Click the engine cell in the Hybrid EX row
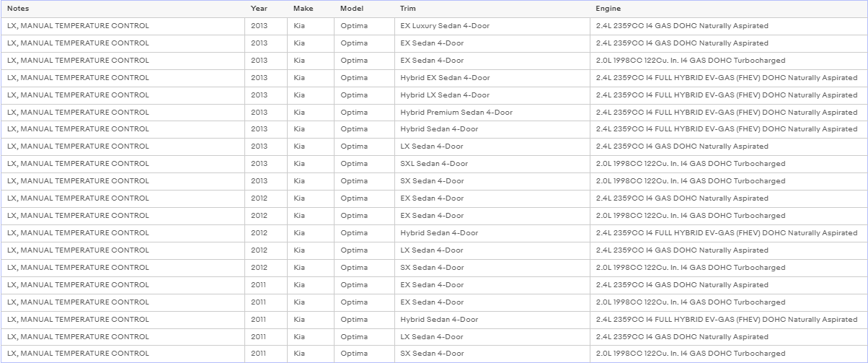 (728, 78)
